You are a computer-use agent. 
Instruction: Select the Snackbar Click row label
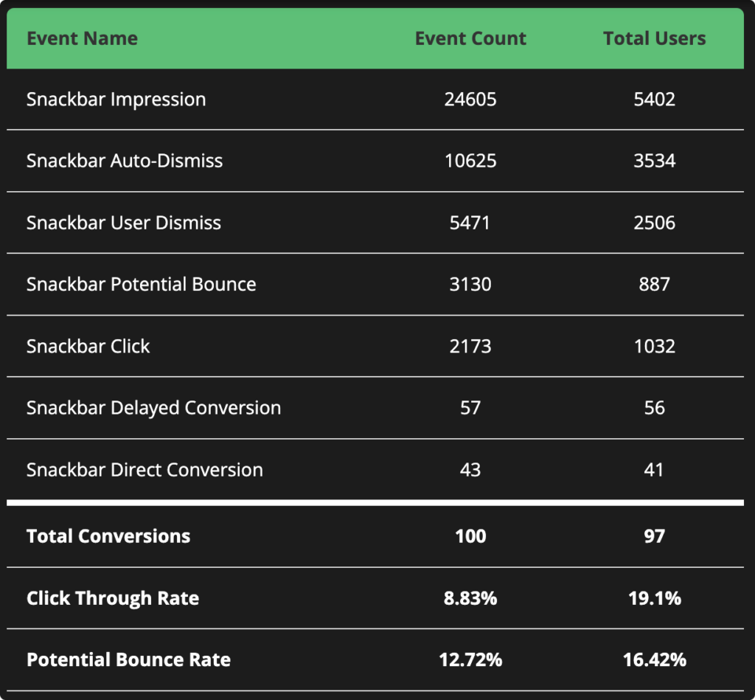pyautogui.click(x=88, y=347)
